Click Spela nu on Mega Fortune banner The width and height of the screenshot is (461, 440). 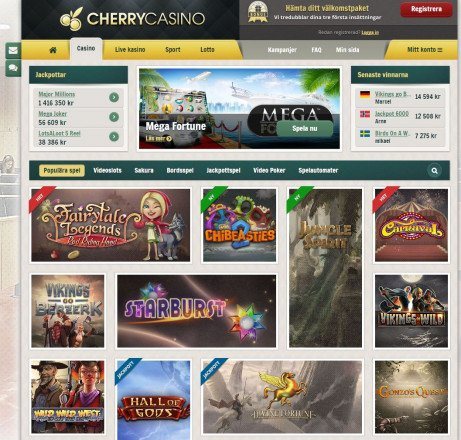[305, 129]
